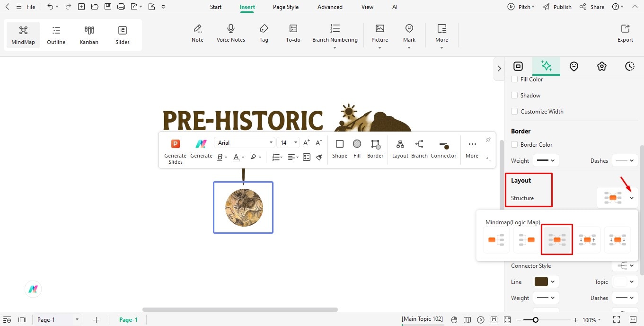The height and width of the screenshot is (326, 644).
Task: Open More options in Insert ribbon
Action: click(x=442, y=36)
